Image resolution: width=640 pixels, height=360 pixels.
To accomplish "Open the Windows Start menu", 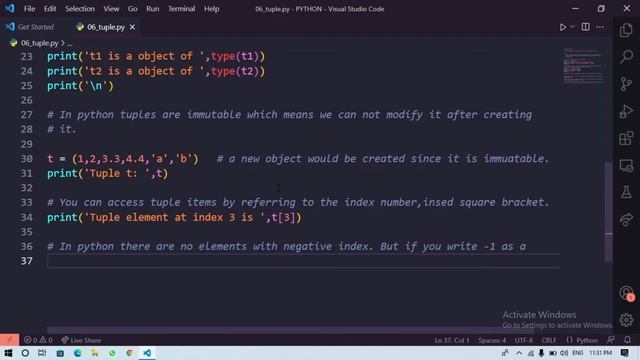I will point(8,353).
